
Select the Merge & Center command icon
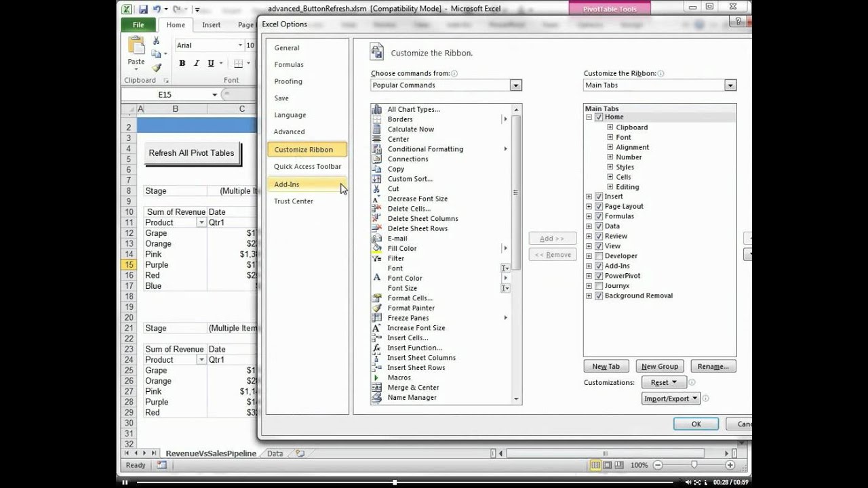click(377, 388)
